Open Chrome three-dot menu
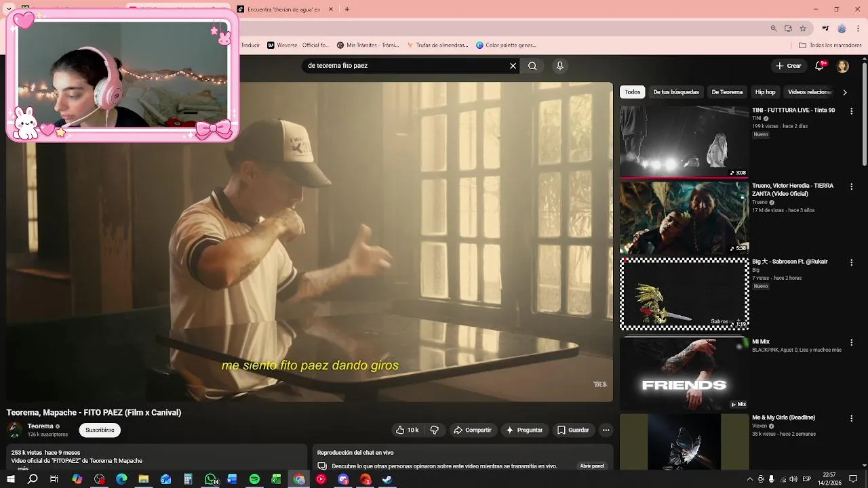This screenshot has width=868, height=488. (859, 28)
